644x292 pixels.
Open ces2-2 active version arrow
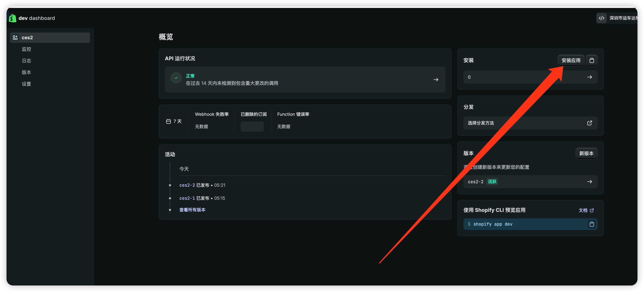click(x=589, y=182)
